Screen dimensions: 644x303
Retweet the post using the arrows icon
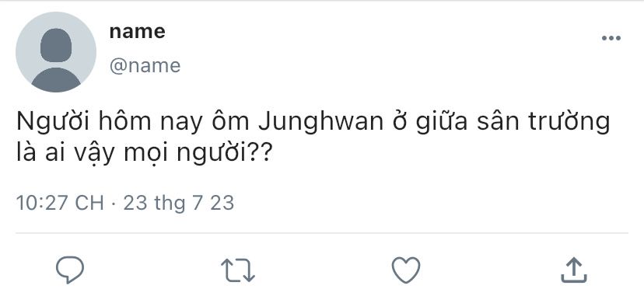pos(238,270)
